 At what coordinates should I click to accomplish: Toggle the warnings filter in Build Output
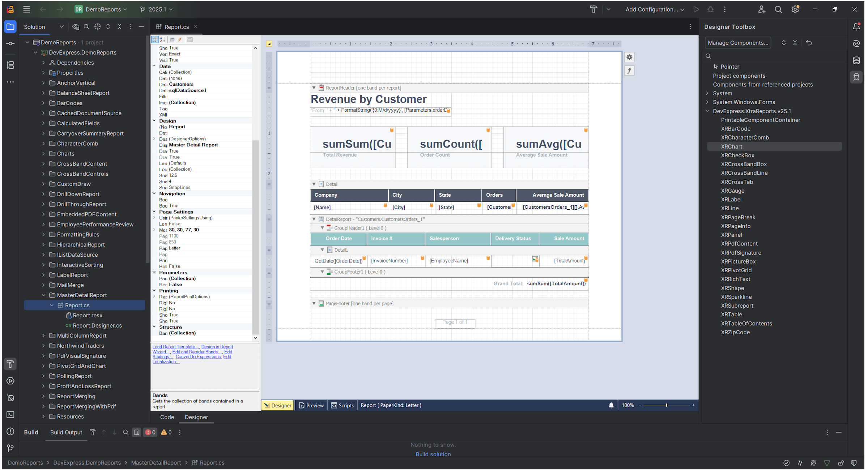(x=166, y=432)
